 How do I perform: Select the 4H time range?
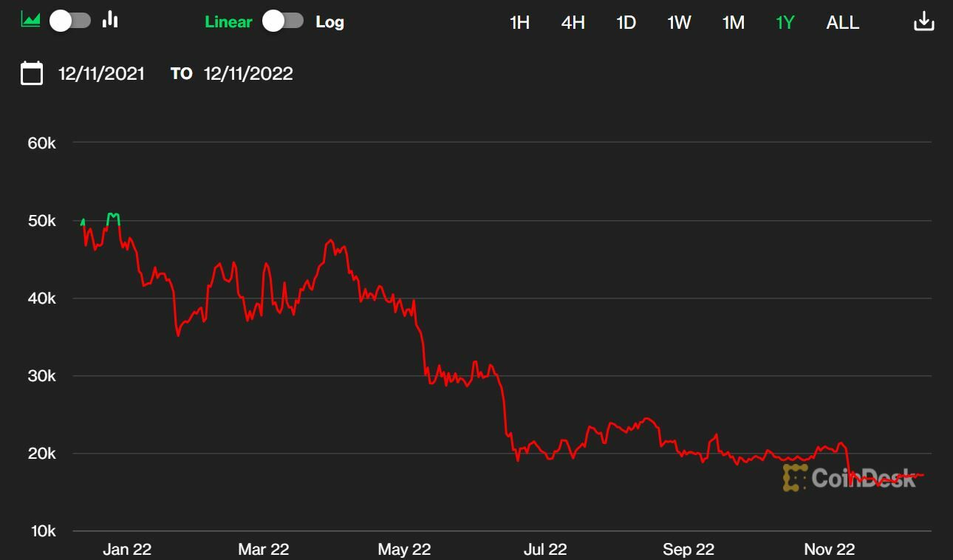click(x=573, y=22)
